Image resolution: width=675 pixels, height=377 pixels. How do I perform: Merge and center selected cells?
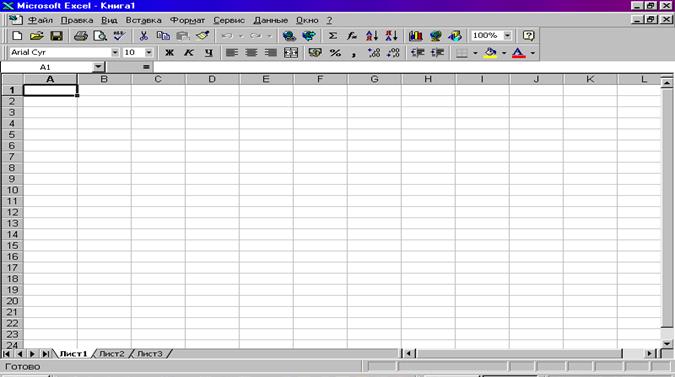click(291, 53)
